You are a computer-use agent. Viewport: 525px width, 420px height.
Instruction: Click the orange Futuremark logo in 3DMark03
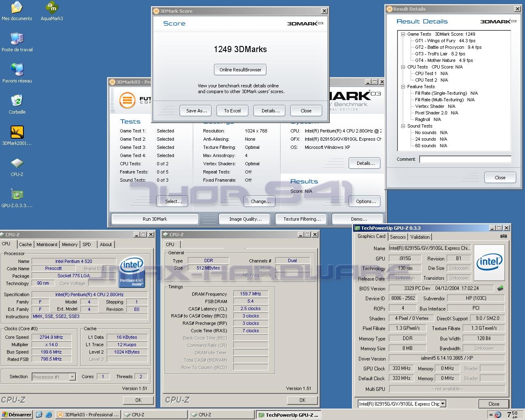(x=128, y=100)
